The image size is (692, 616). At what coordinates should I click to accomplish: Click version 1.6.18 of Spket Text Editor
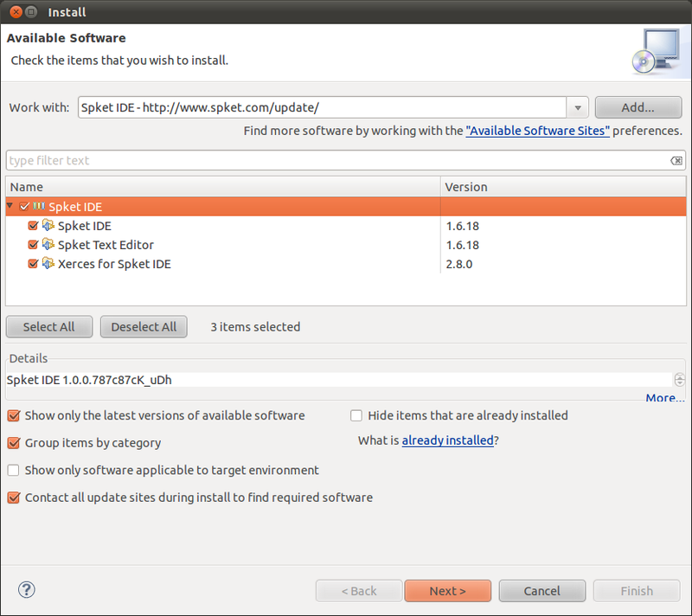tap(462, 245)
